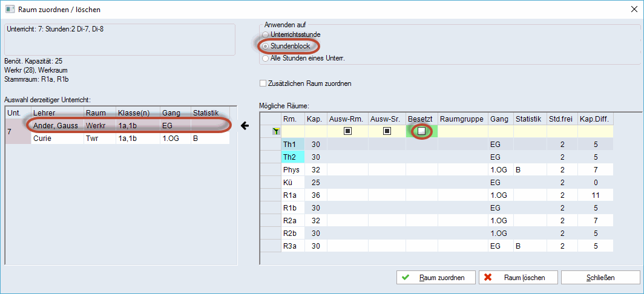Screen dimensions: 644x294
Task: Sort by the Rm. column header
Action: pyautogui.click(x=292, y=119)
